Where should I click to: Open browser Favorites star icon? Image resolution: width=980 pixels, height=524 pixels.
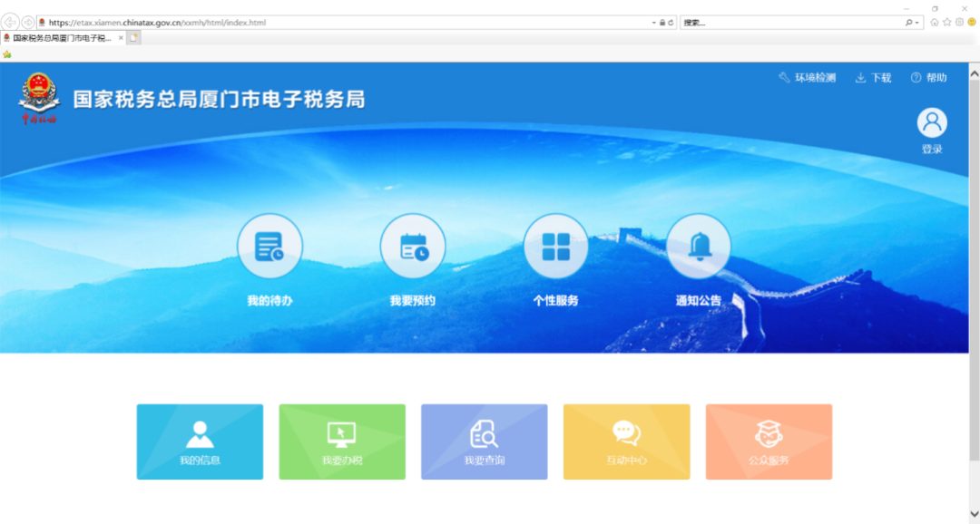946,23
